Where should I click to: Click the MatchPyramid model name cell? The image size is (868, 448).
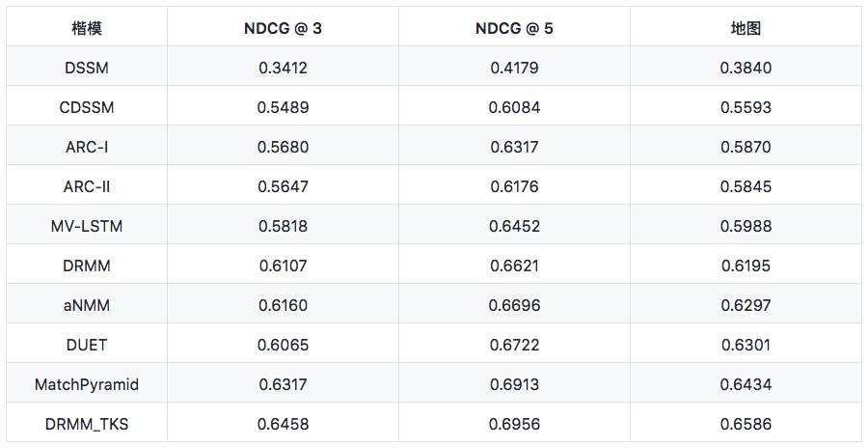tap(87, 384)
